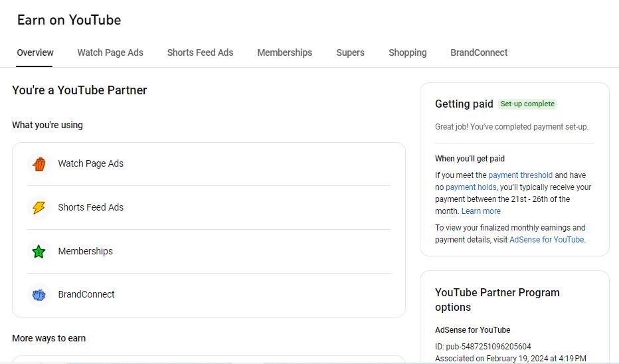Click the payment holds link

[x=471, y=187]
